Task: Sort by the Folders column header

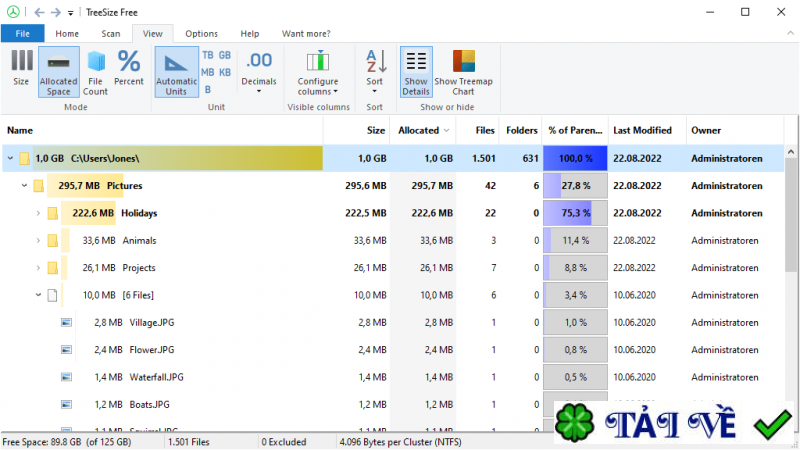Action: point(520,130)
